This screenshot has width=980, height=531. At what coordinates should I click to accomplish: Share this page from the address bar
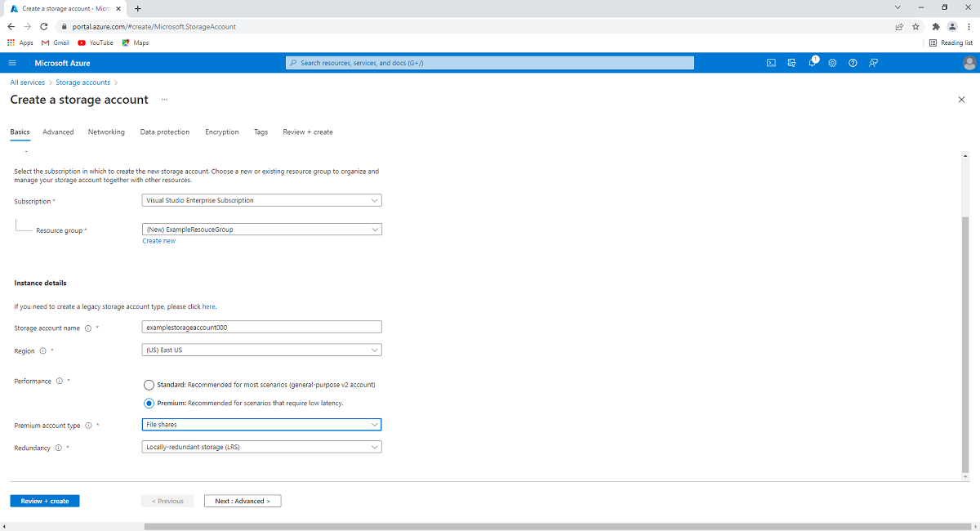[x=899, y=26]
